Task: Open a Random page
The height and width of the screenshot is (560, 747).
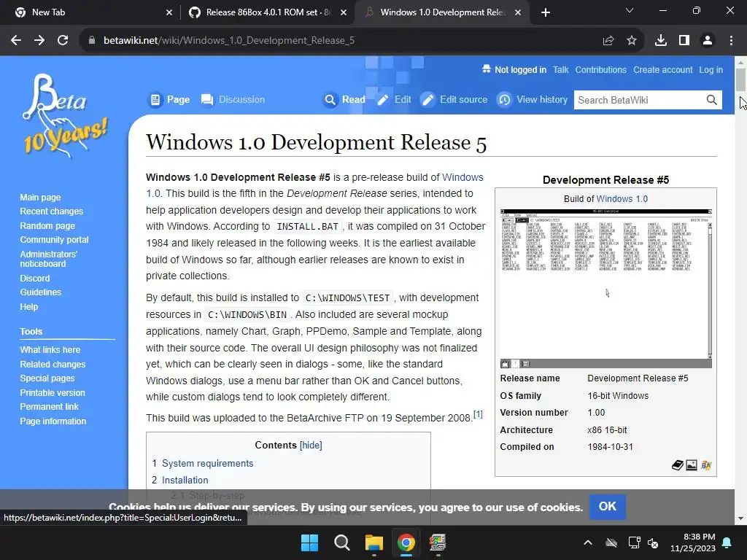Action: tap(47, 226)
